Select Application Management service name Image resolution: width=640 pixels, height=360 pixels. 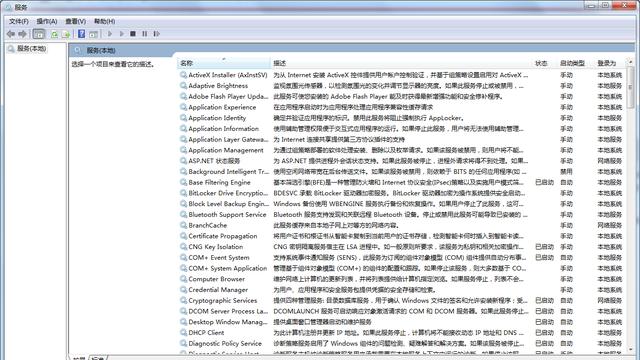click(x=226, y=150)
